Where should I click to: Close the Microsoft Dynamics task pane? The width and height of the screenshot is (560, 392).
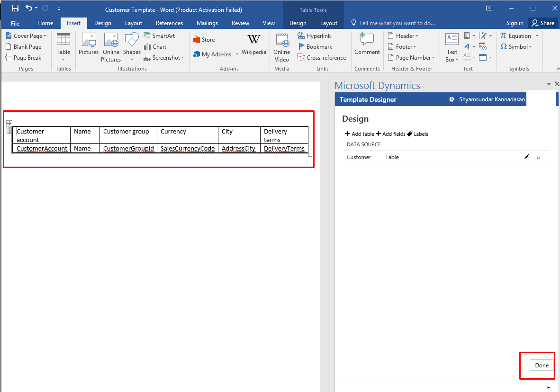click(557, 84)
